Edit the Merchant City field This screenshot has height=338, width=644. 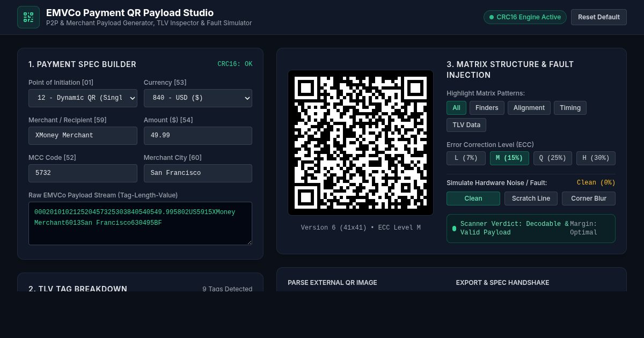198,173
